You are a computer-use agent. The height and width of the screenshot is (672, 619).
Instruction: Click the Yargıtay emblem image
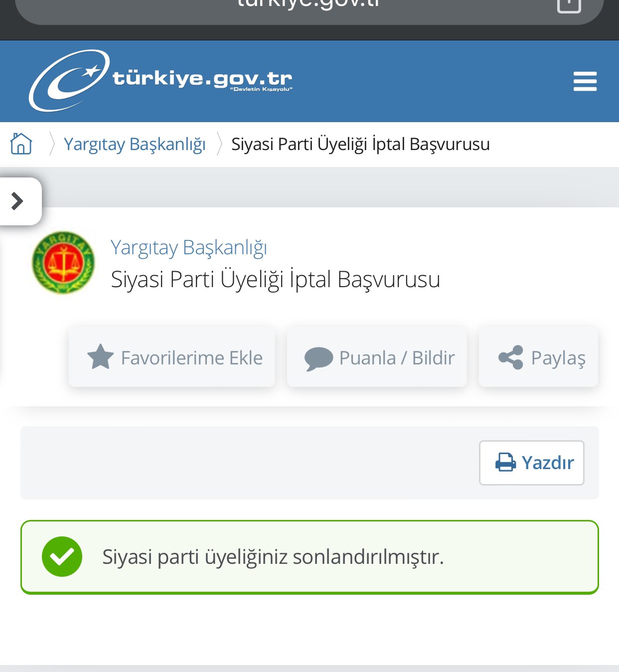point(63,263)
